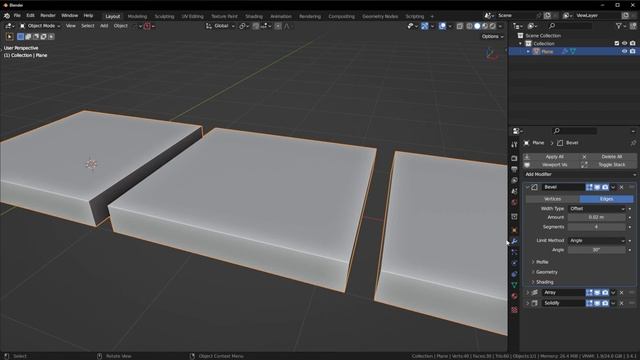Open the Tool properties tab

tap(514, 145)
